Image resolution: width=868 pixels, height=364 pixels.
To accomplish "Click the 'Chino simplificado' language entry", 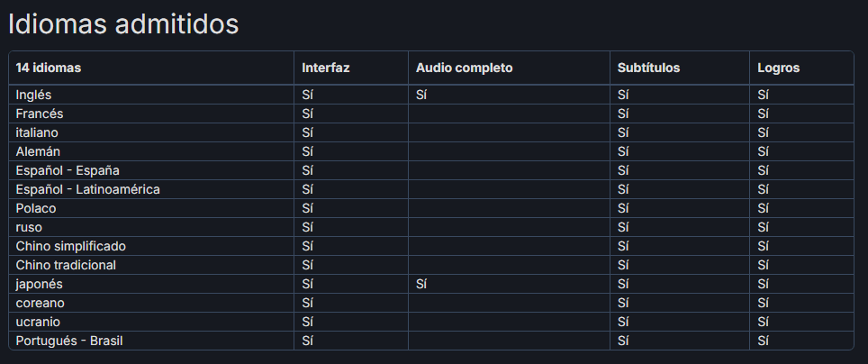I will 71,246.
